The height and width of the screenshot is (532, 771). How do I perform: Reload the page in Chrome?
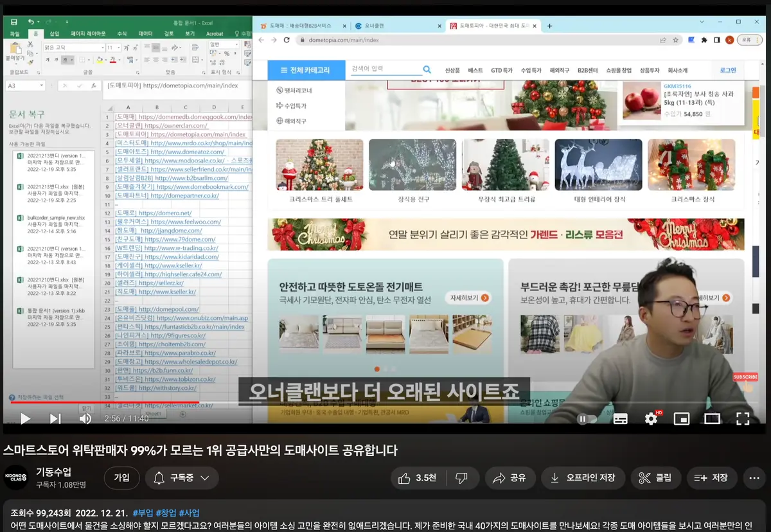click(287, 40)
